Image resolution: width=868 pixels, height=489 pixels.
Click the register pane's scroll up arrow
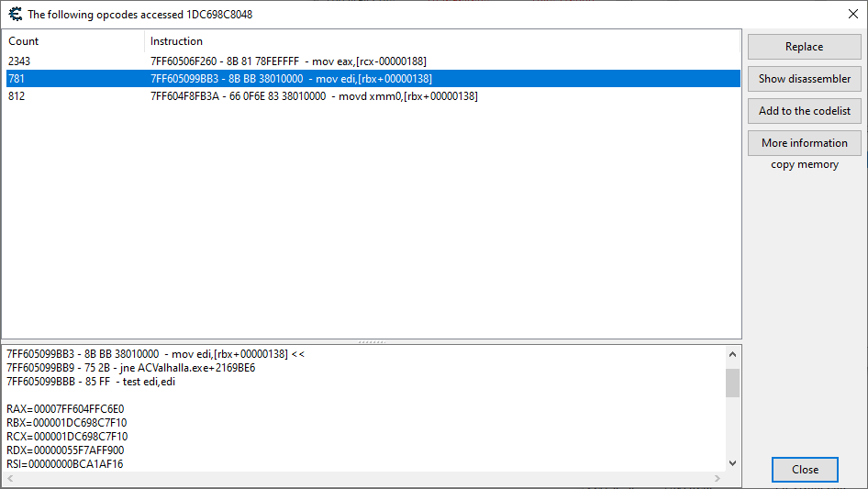(x=732, y=354)
